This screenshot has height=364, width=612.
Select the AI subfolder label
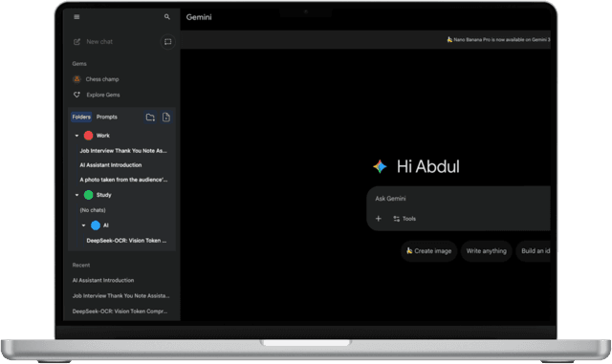point(106,225)
